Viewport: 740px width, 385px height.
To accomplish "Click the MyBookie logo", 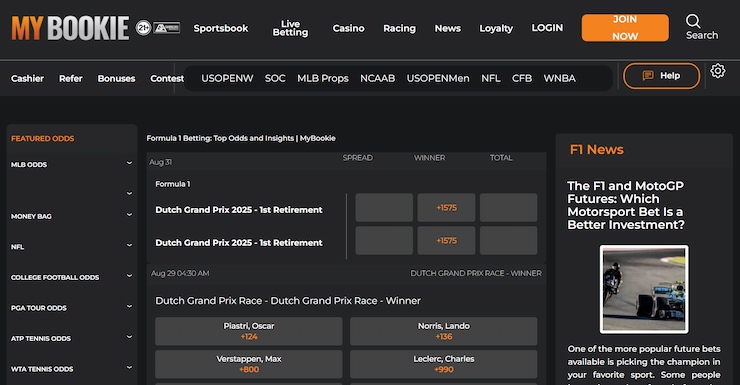I will click(x=70, y=28).
